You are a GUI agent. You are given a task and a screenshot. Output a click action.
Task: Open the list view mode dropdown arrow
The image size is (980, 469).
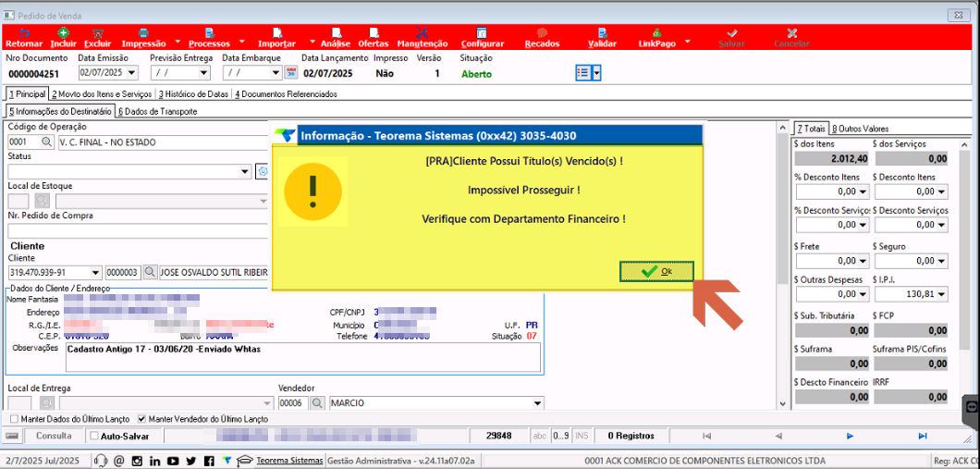pos(597,73)
